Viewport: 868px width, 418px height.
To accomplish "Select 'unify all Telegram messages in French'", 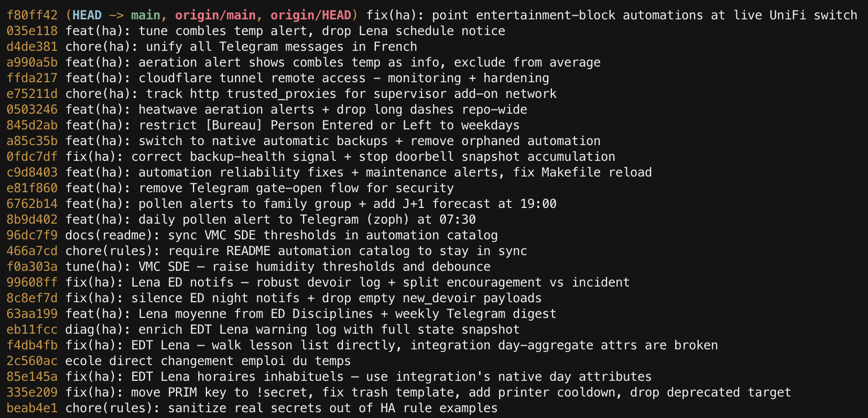I will (281, 47).
